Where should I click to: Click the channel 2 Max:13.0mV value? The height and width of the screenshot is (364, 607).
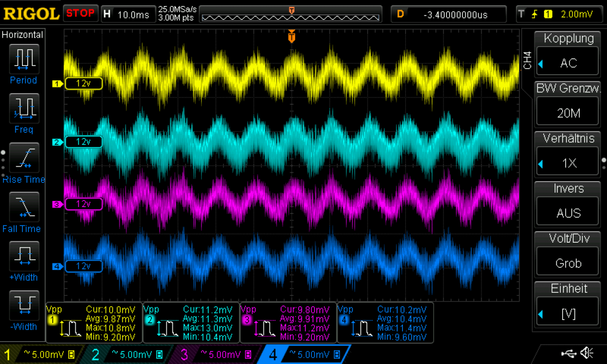(208, 328)
